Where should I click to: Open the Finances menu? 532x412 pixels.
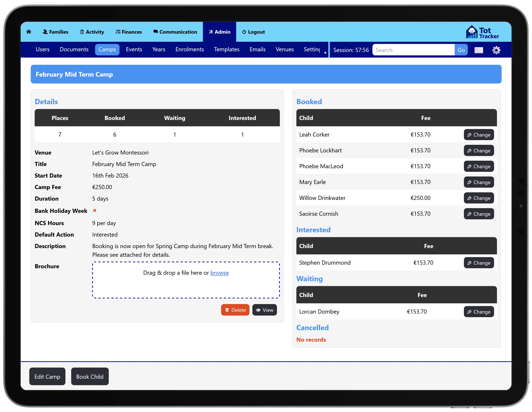coord(129,32)
